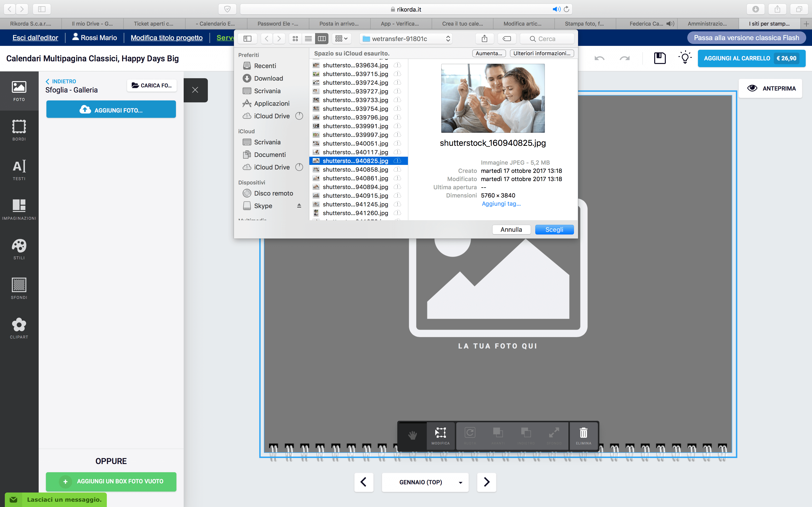Toggle the Anteprima preview eye button
The width and height of the screenshot is (812, 507).
(770, 88)
